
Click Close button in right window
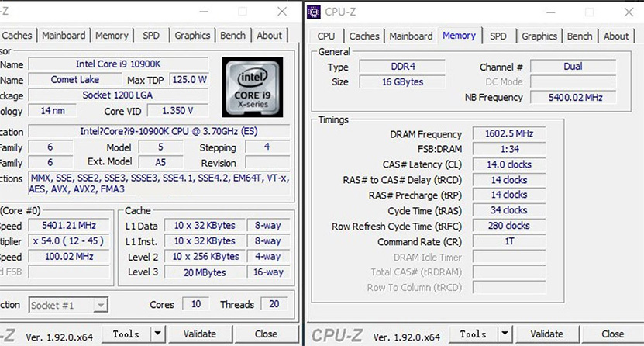(613, 334)
